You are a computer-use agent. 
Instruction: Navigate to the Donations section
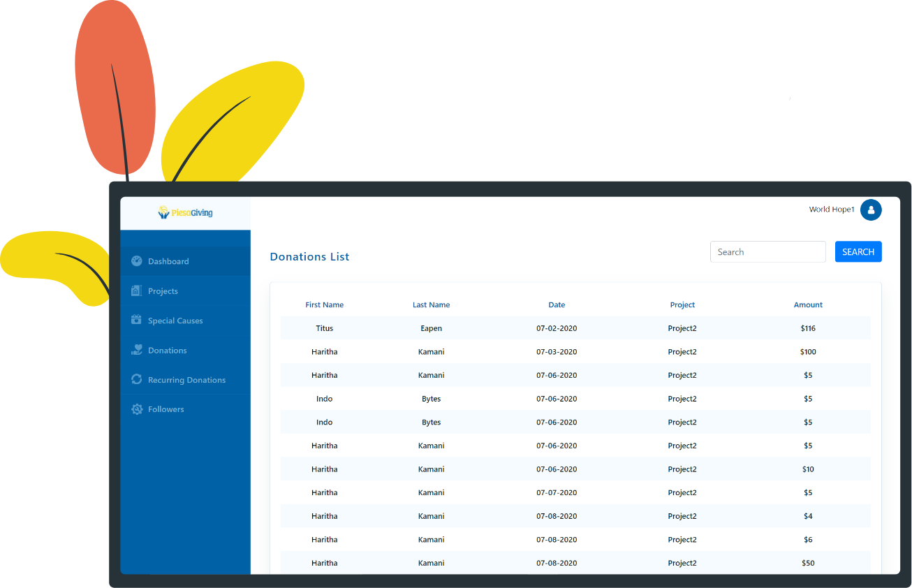(167, 349)
